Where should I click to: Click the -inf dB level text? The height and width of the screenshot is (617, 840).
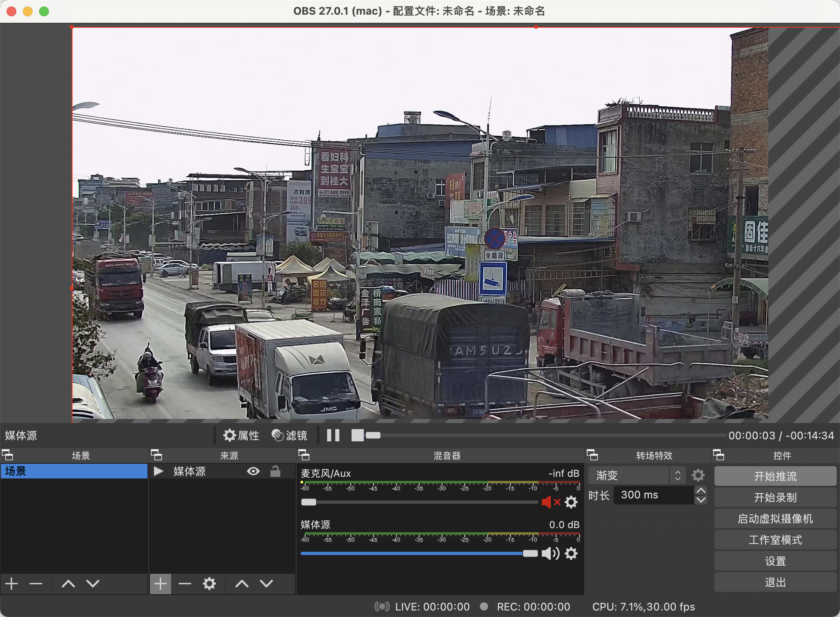pyautogui.click(x=564, y=474)
